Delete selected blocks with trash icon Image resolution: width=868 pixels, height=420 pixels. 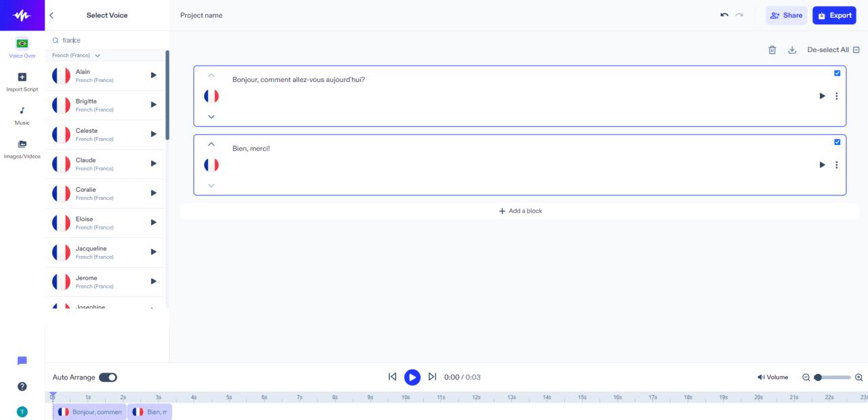coord(772,49)
